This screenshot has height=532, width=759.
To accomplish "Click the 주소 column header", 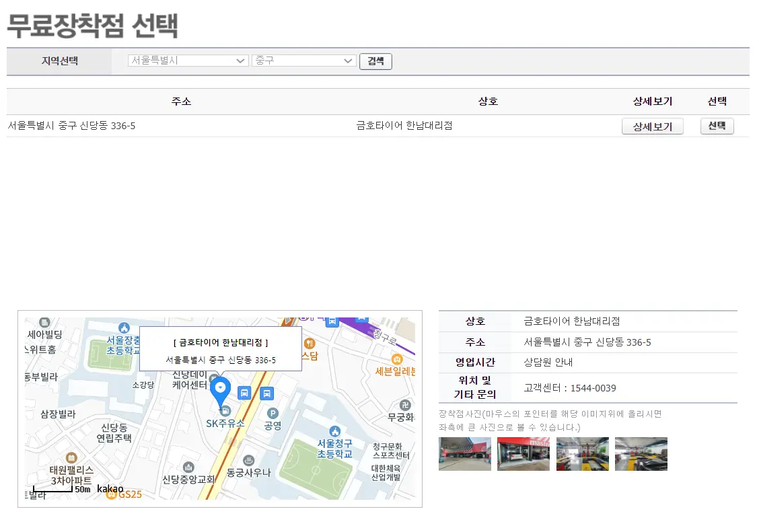I will click(182, 102).
